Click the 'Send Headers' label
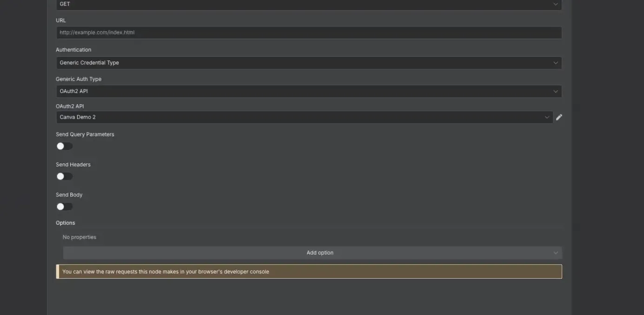644x315 pixels. click(73, 165)
